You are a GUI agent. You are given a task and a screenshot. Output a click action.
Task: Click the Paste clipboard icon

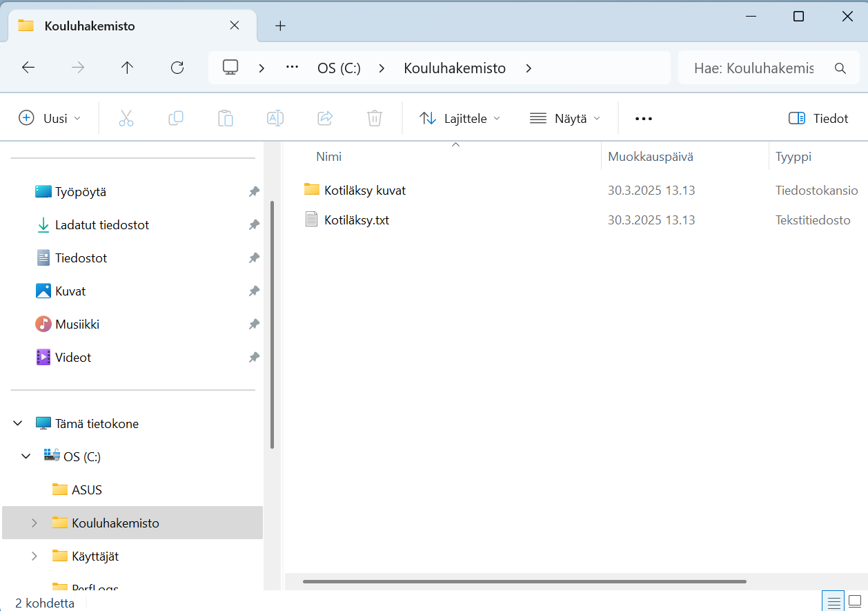click(x=226, y=118)
